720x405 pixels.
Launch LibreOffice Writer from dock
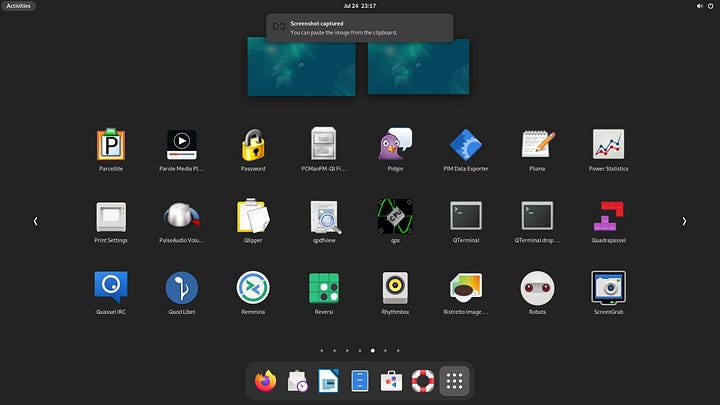(328, 381)
